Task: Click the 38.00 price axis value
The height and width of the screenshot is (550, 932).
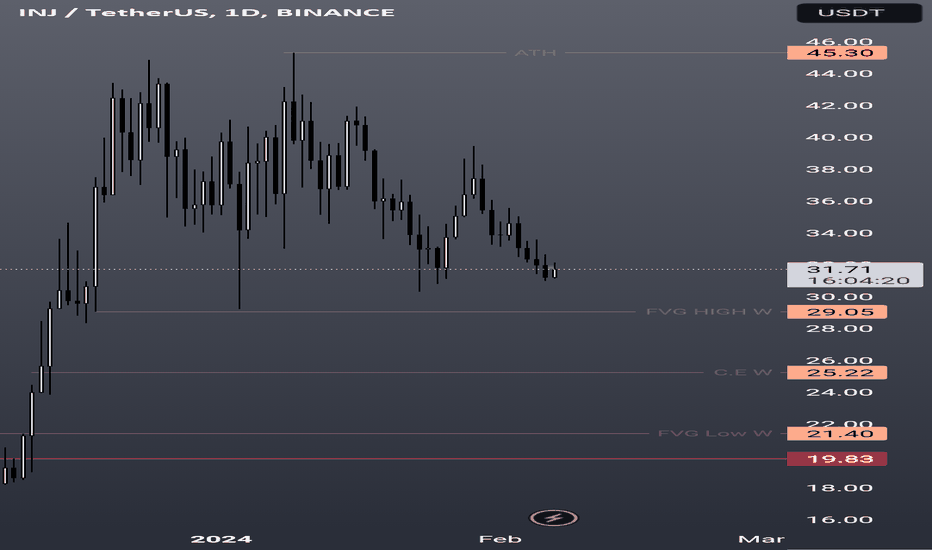Action: point(839,169)
